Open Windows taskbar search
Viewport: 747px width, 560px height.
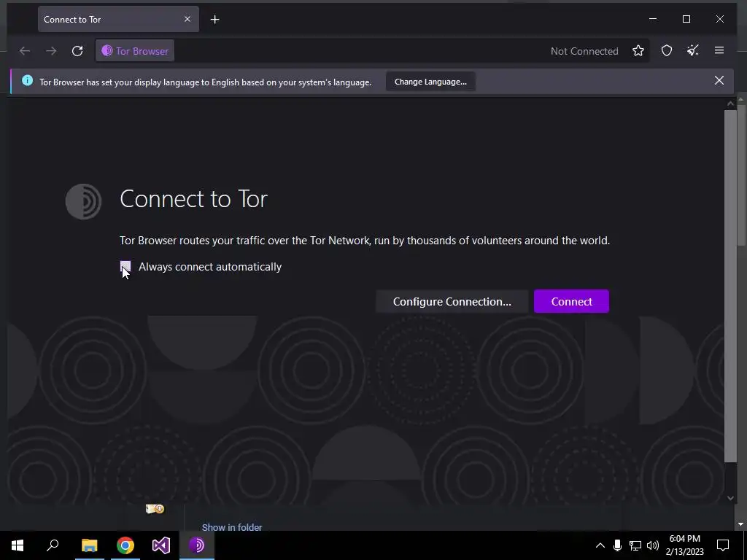click(x=53, y=545)
